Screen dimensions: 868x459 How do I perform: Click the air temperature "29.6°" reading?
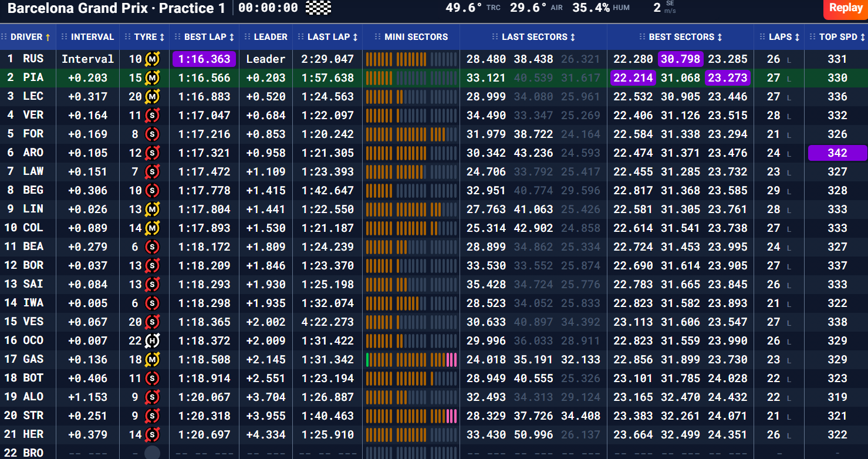[528, 8]
